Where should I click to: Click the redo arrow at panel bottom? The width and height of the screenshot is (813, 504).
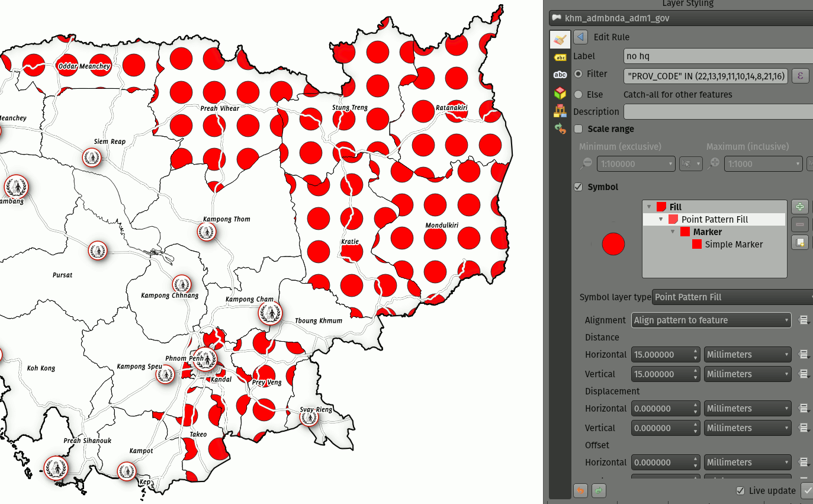tap(599, 490)
